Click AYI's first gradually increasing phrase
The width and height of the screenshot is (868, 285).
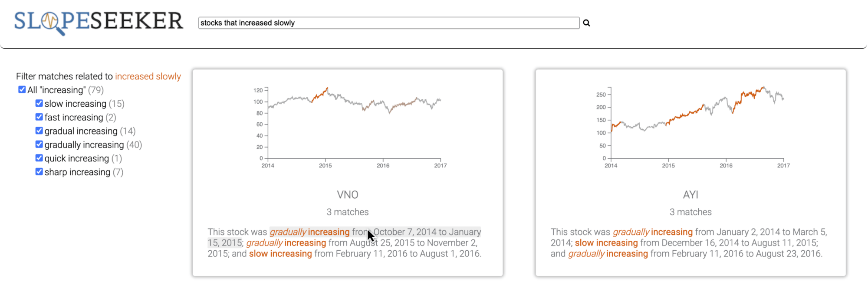coord(653,232)
